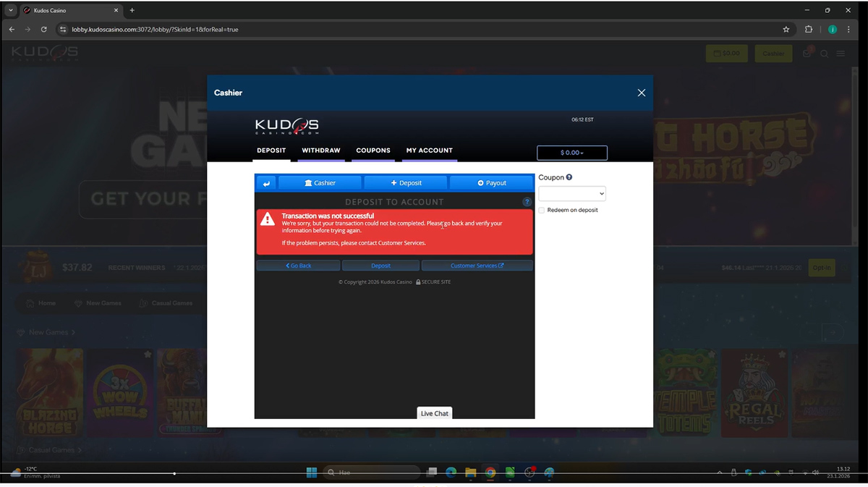Click the blue help question mark icon
The image size is (868, 487).
tap(527, 202)
